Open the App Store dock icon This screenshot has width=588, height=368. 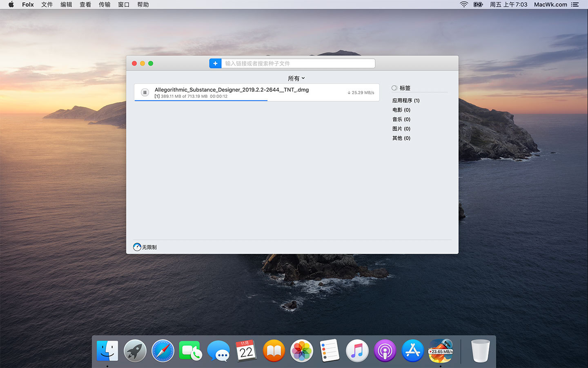[412, 351]
